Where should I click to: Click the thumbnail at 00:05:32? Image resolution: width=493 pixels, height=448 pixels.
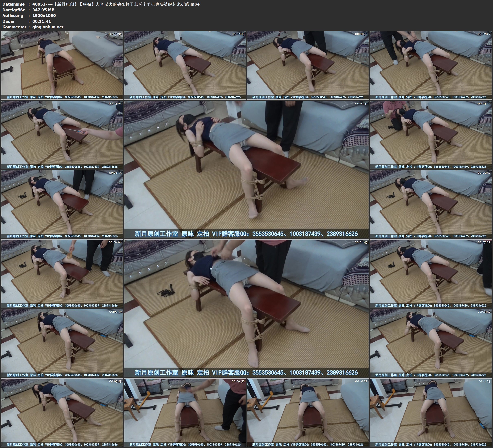point(431,204)
